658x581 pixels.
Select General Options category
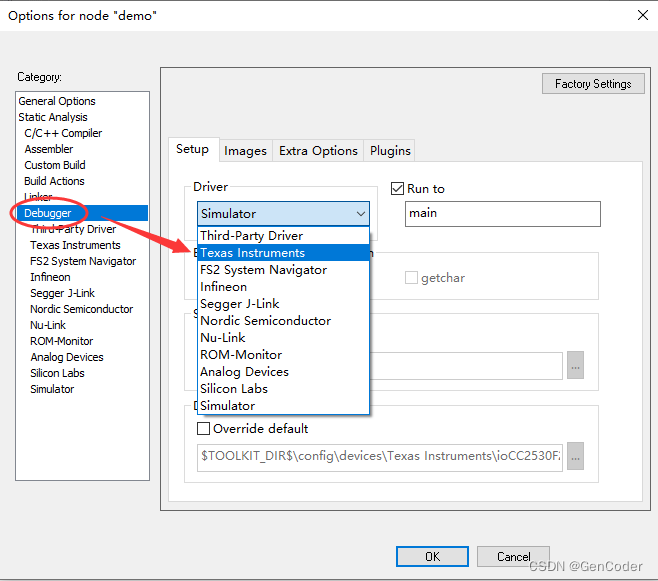[57, 101]
